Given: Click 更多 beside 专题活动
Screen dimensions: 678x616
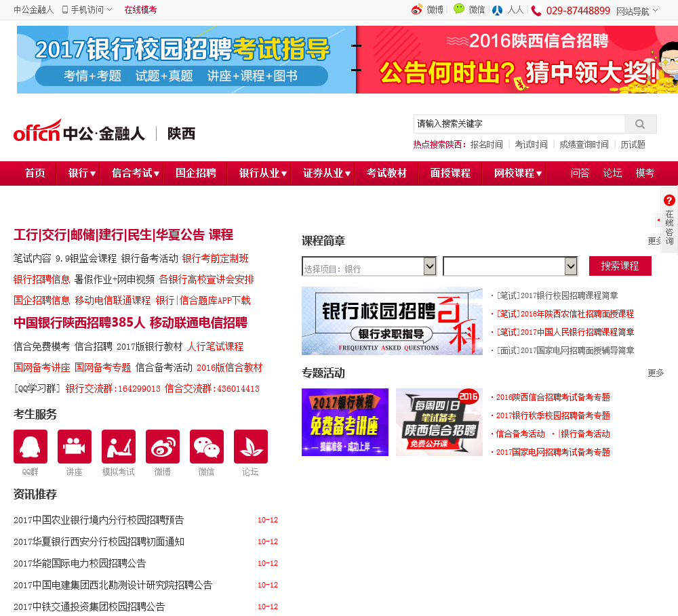Looking at the screenshot, I should coord(656,373).
